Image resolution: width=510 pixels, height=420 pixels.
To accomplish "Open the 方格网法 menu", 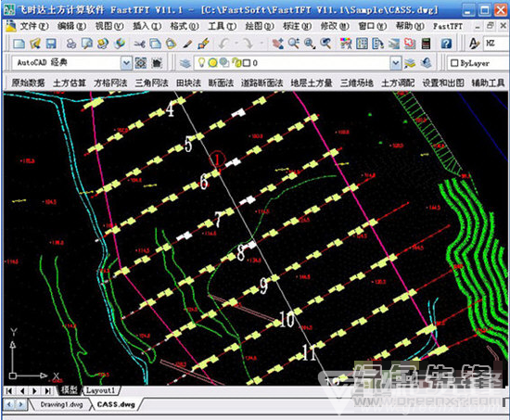I will (110, 83).
